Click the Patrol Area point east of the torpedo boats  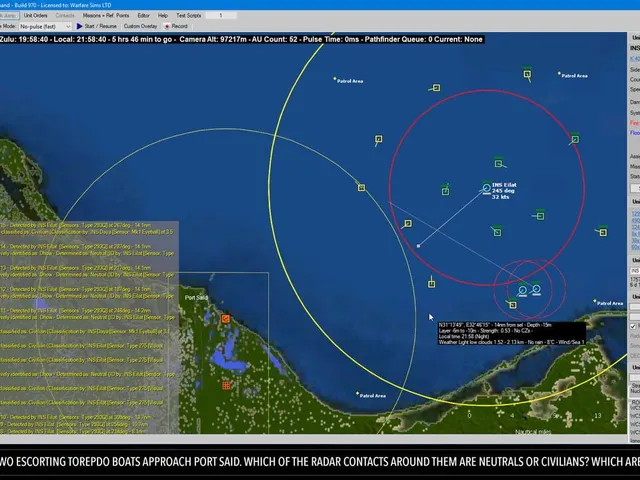pyautogui.click(x=595, y=301)
